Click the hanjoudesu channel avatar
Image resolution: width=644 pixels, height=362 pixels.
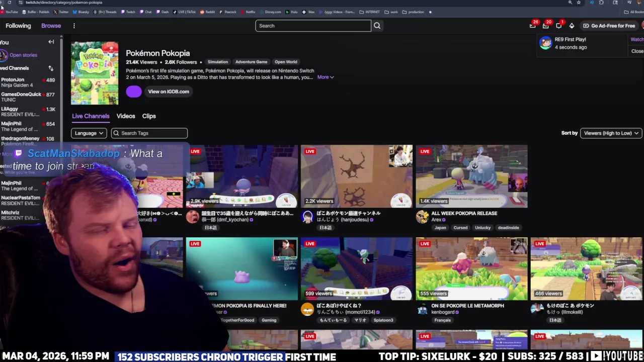pos(307,217)
